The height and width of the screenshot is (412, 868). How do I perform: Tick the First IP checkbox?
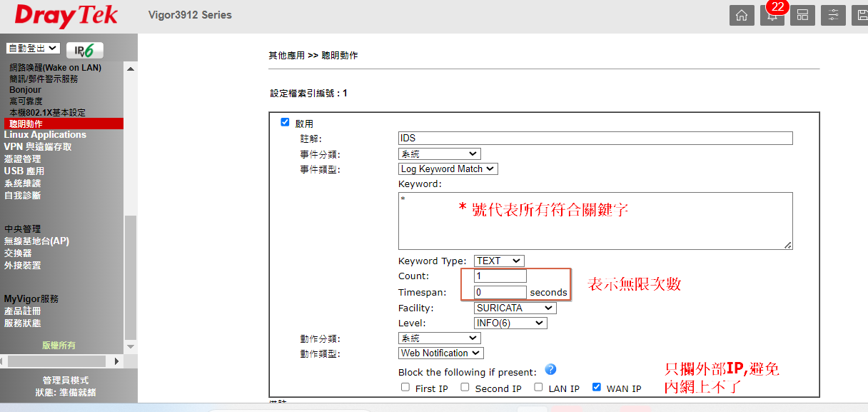[405, 388]
